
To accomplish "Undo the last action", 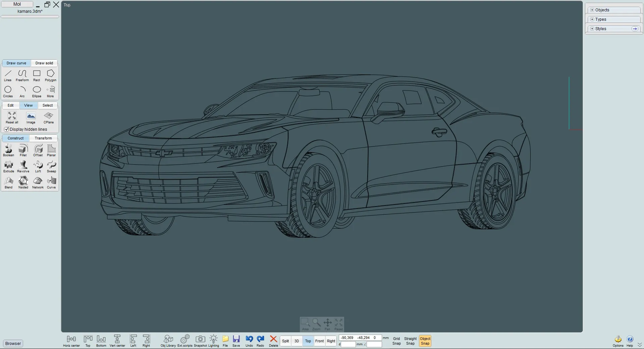I will pos(249,341).
